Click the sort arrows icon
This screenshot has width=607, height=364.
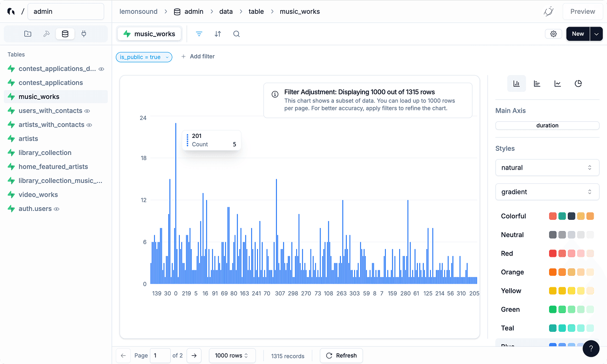click(x=218, y=34)
